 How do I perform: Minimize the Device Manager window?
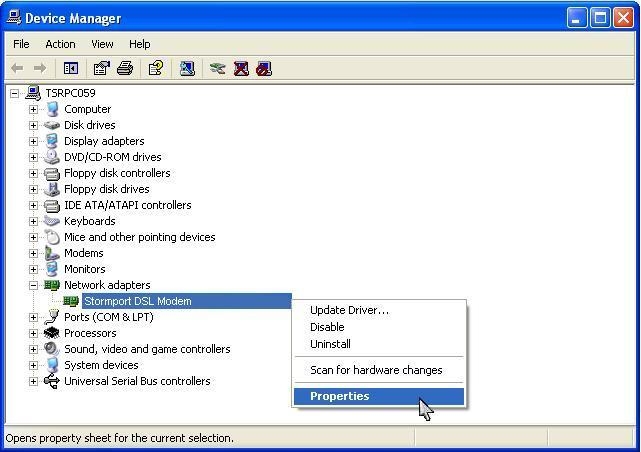tap(577, 18)
